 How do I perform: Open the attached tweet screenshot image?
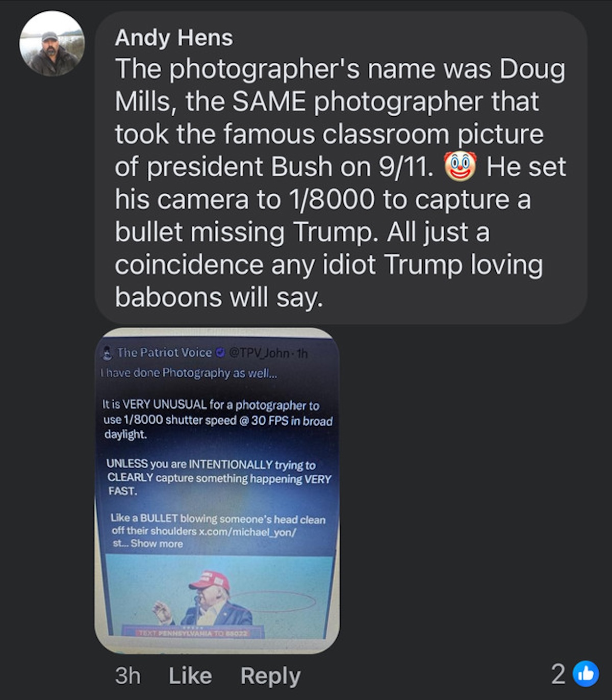click(x=217, y=491)
